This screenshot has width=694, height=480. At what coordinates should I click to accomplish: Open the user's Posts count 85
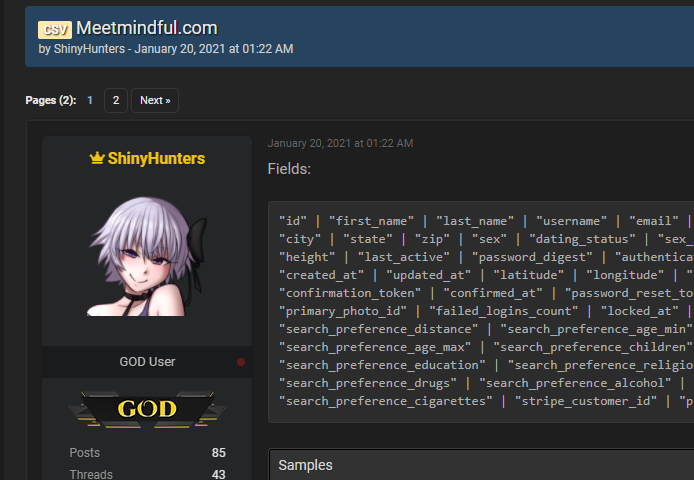pyautogui.click(x=218, y=453)
